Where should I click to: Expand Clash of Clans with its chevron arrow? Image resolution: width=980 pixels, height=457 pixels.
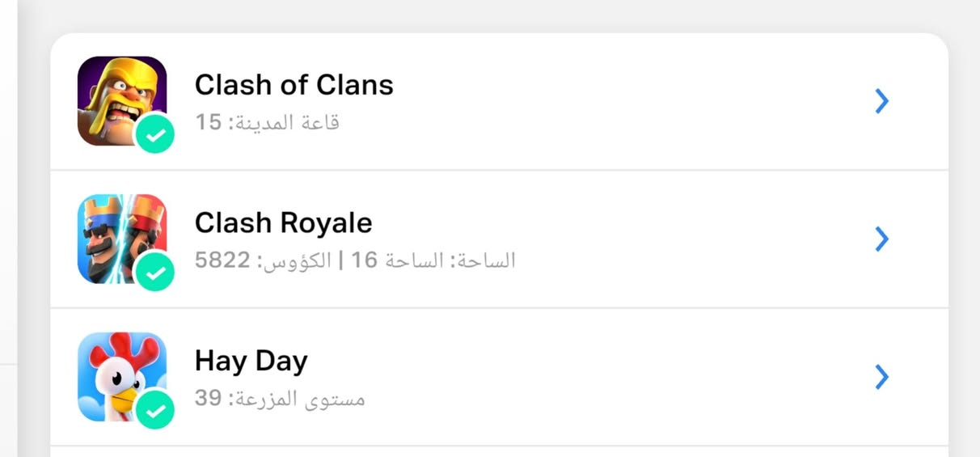point(882,101)
